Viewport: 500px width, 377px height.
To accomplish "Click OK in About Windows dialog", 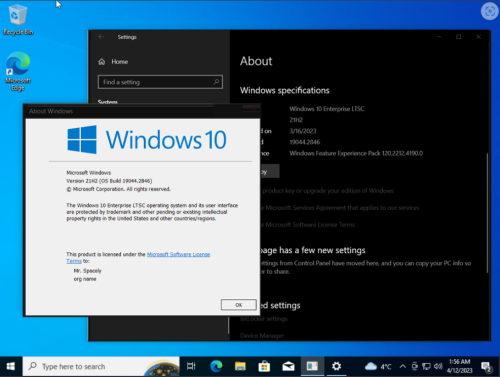I will (239, 305).
